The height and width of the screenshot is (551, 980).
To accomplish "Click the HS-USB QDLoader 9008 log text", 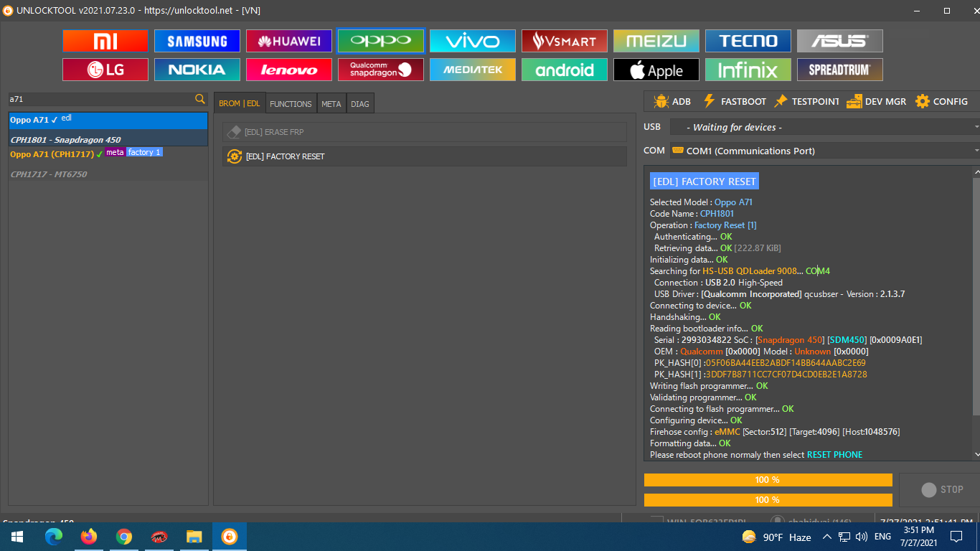I will pos(750,271).
